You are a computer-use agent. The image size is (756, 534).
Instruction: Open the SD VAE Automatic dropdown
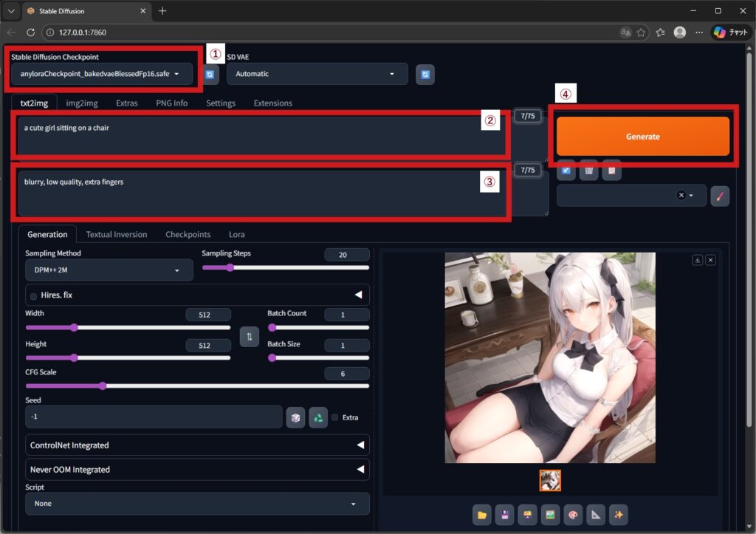(317, 74)
